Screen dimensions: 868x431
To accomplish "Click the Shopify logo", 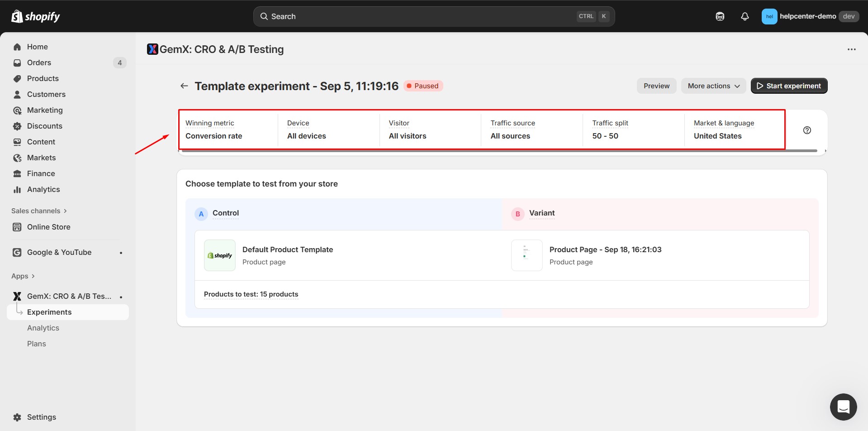I will (x=36, y=16).
